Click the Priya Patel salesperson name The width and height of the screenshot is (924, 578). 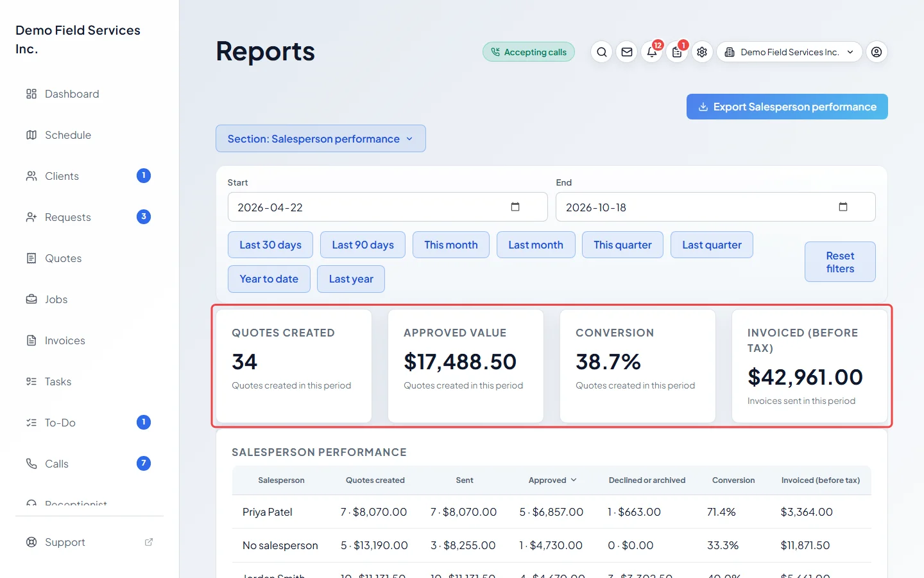tap(268, 512)
